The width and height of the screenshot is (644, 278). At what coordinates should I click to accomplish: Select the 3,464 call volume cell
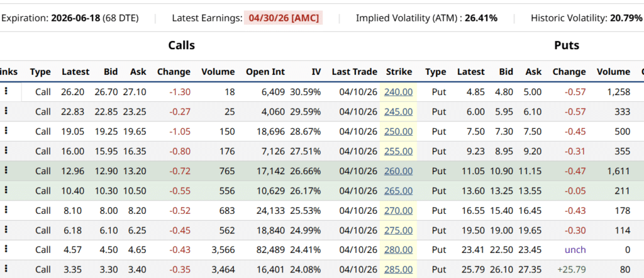222,269
